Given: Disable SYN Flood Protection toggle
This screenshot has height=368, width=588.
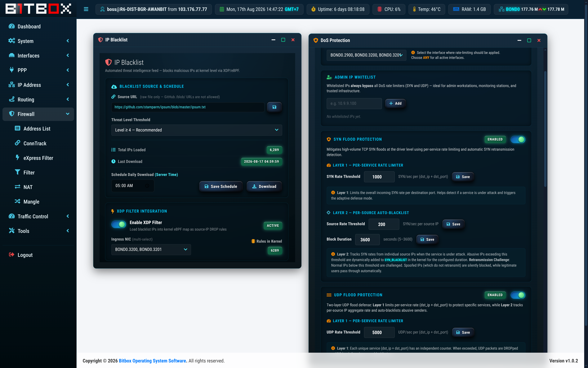Looking at the screenshot, I should (x=518, y=140).
